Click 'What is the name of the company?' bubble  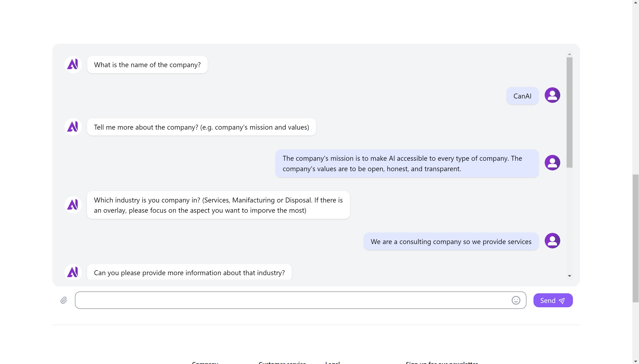[147, 65]
